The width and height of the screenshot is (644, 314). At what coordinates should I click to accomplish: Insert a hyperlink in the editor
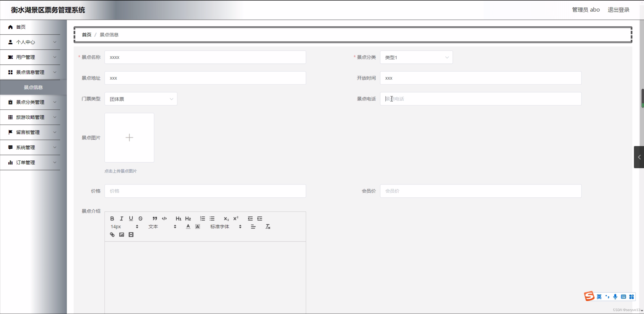tap(112, 235)
